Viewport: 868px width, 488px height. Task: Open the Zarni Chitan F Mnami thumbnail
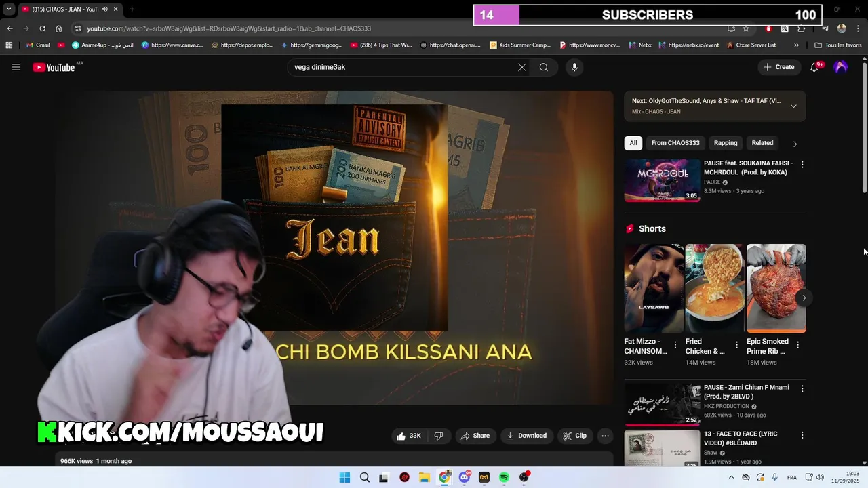click(x=662, y=404)
